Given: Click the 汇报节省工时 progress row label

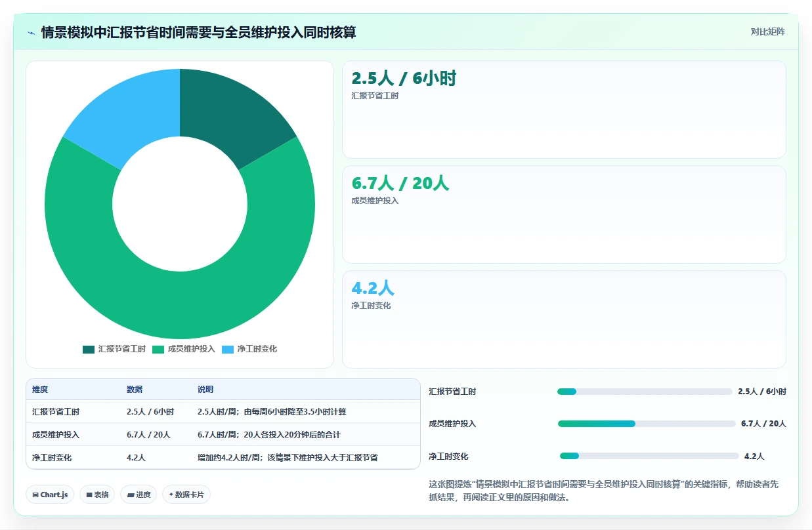Looking at the screenshot, I should [x=452, y=392].
